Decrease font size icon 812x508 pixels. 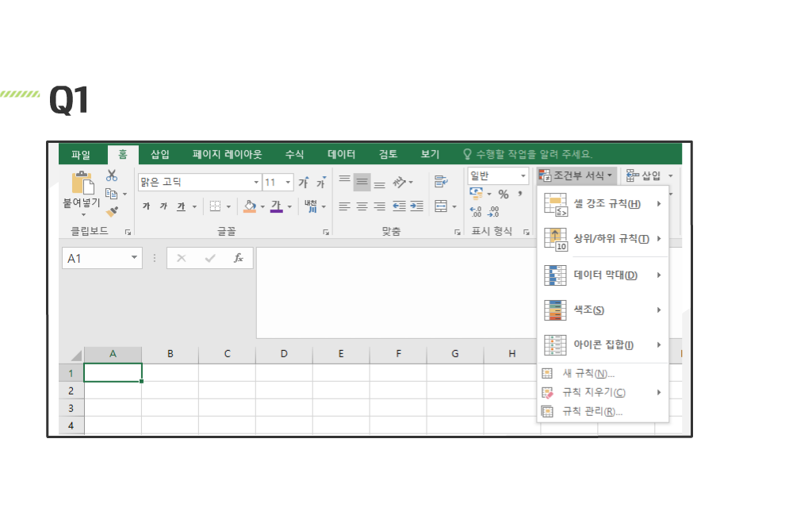(322, 182)
